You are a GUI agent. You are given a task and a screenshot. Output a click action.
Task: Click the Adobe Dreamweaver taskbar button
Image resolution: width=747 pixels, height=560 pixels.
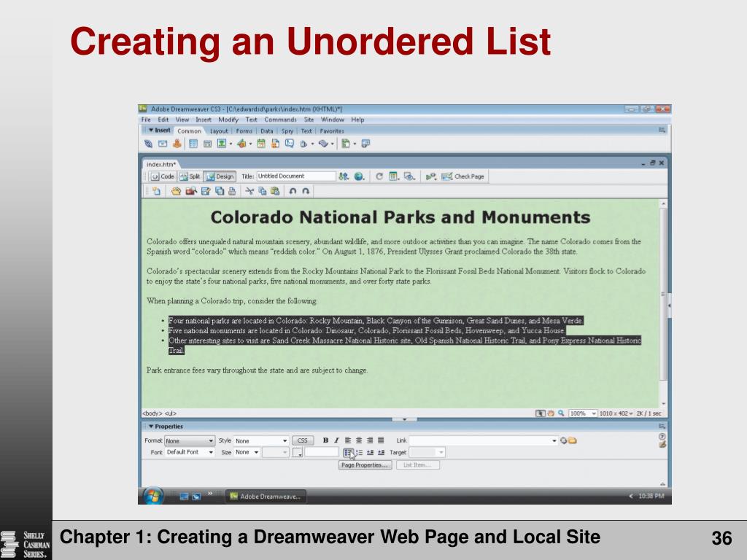(x=266, y=496)
